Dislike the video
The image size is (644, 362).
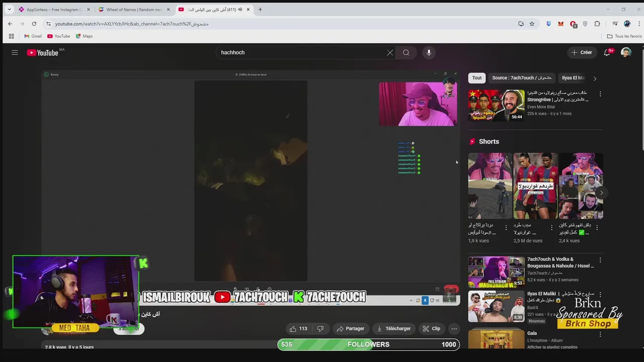[320, 328]
